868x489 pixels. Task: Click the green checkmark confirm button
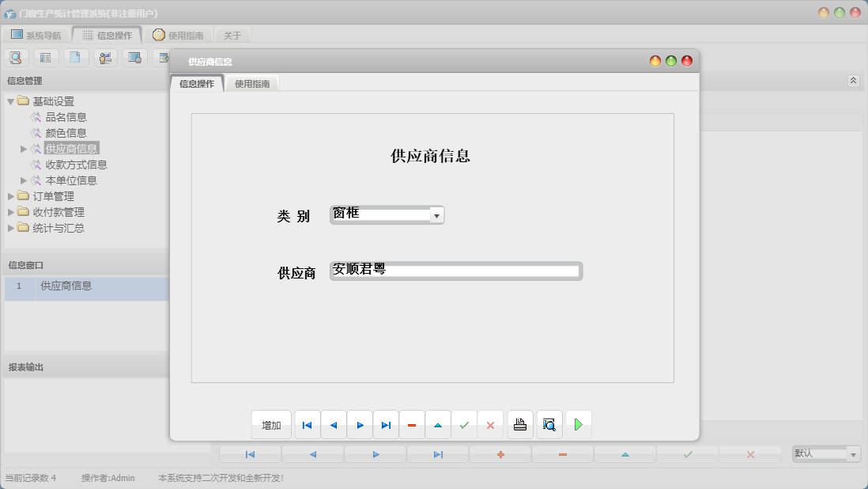(x=464, y=424)
